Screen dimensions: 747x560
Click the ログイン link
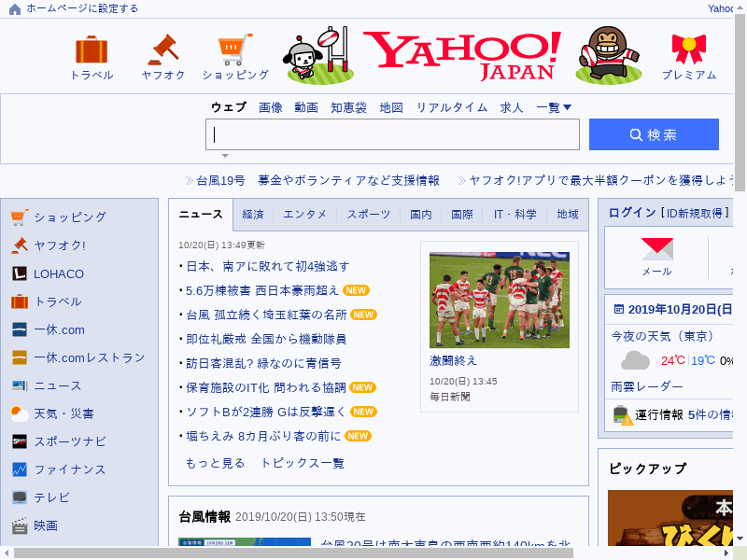(632, 213)
